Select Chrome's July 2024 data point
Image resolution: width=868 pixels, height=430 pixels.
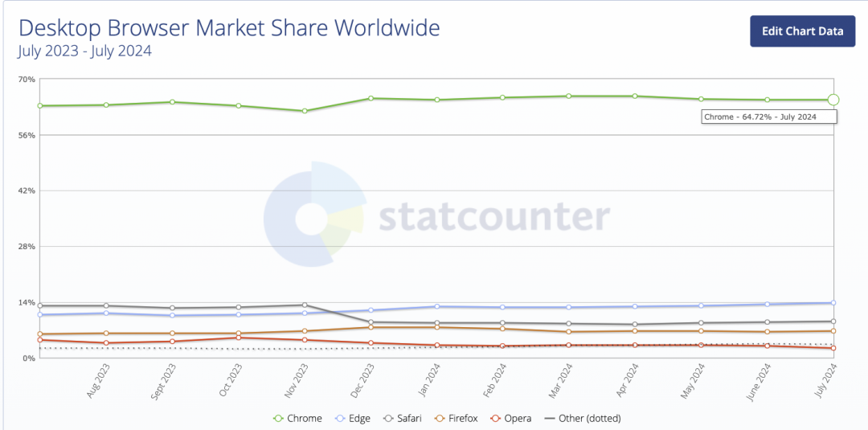[x=833, y=100]
